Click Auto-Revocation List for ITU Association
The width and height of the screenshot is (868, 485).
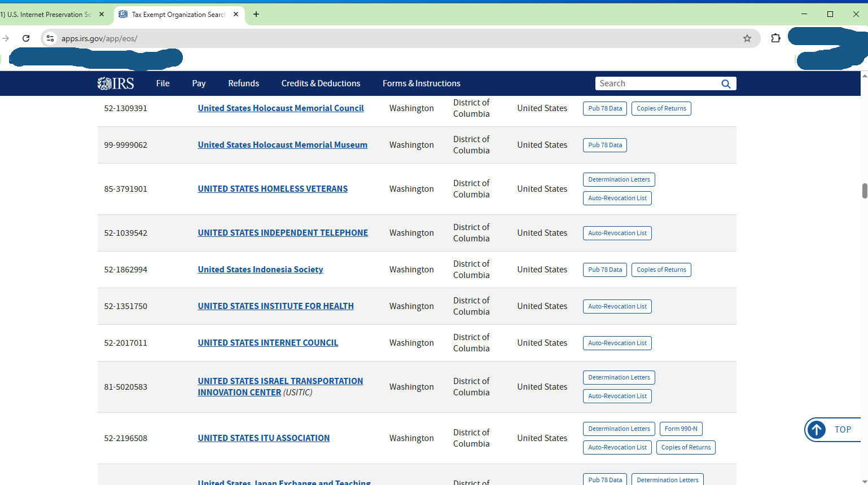617,447
